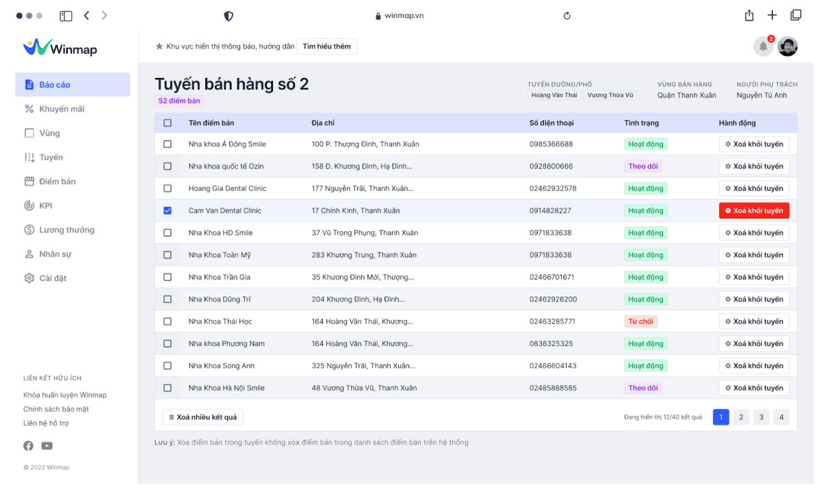The width and height of the screenshot is (821, 504).
Task: Open the Chính sách bảo mật link
Action: click(x=56, y=409)
